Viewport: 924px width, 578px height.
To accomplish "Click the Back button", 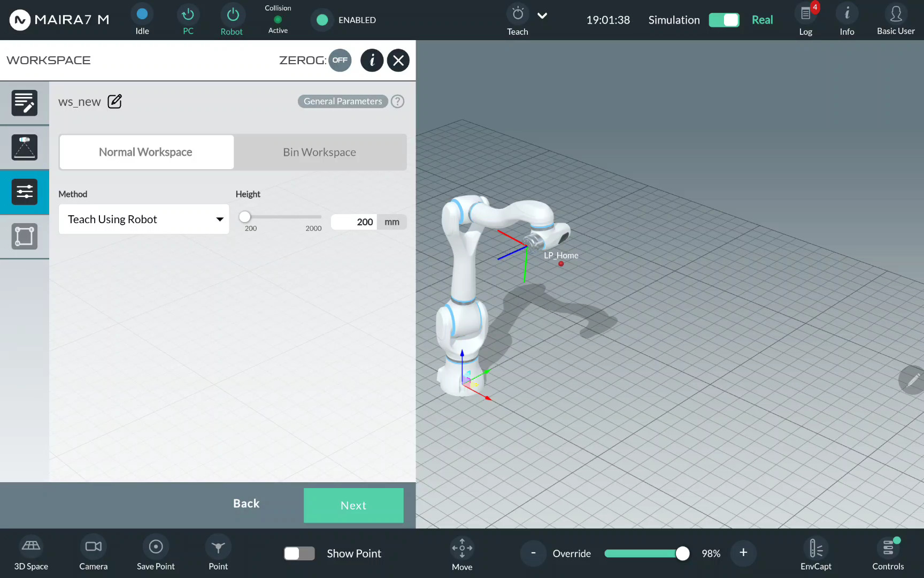I will click(x=246, y=504).
